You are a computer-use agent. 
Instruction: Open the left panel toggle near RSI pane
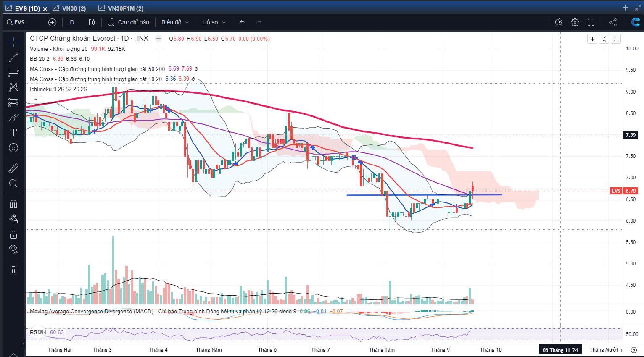[x=24, y=344]
